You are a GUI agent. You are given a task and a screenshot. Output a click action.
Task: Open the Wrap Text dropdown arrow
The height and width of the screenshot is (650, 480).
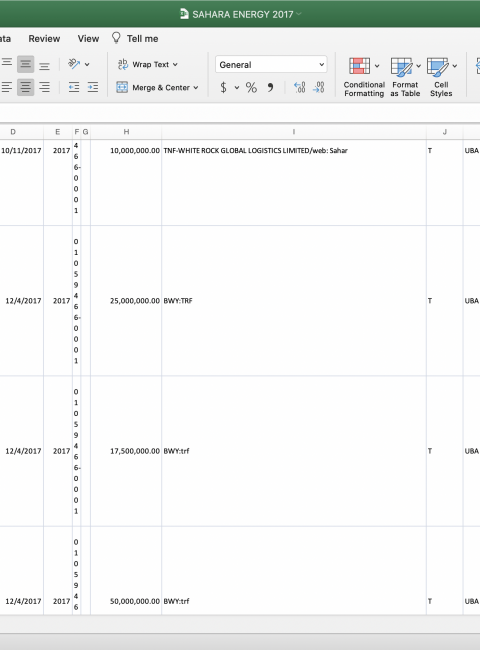175,65
